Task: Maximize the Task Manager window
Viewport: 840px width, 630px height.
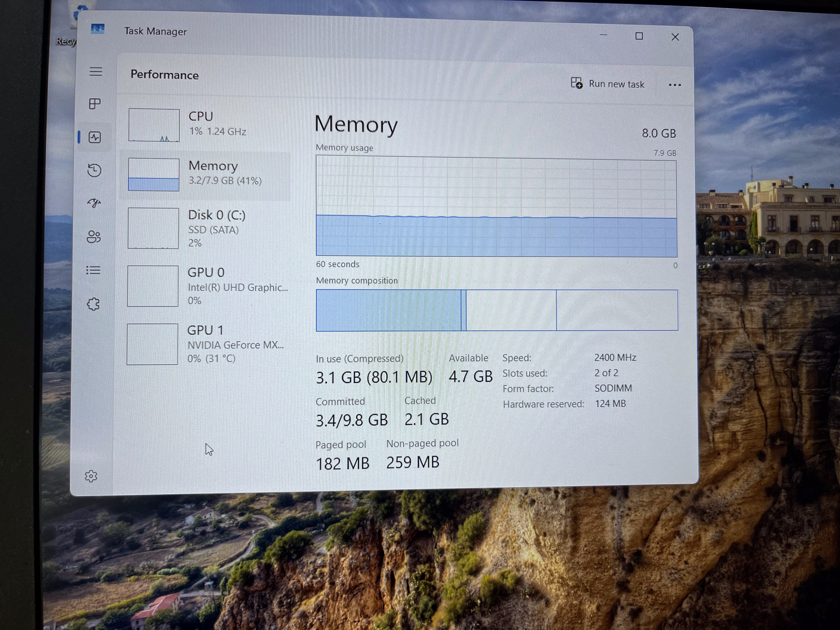Action: 639,36
